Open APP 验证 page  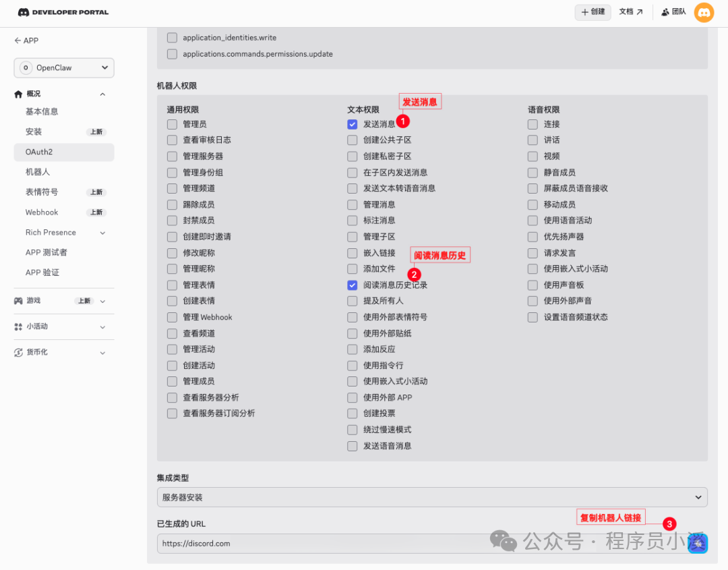[x=42, y=273]
